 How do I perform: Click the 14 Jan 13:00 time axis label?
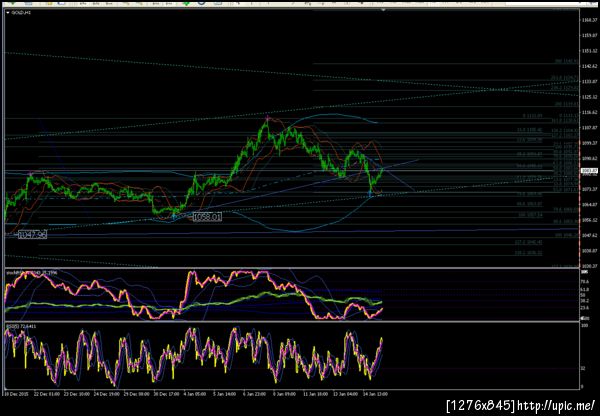click(x=376, y=394)
